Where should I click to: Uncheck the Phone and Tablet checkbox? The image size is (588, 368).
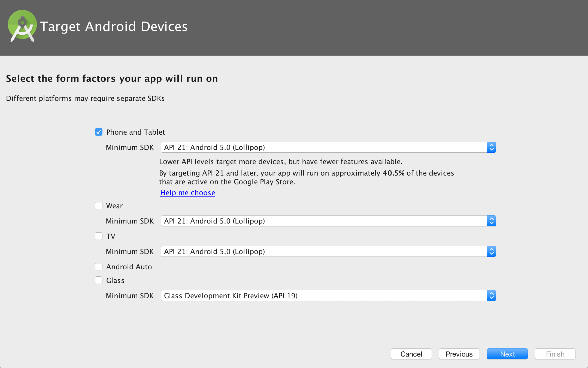pyautogui.click(x=99, y=132)
